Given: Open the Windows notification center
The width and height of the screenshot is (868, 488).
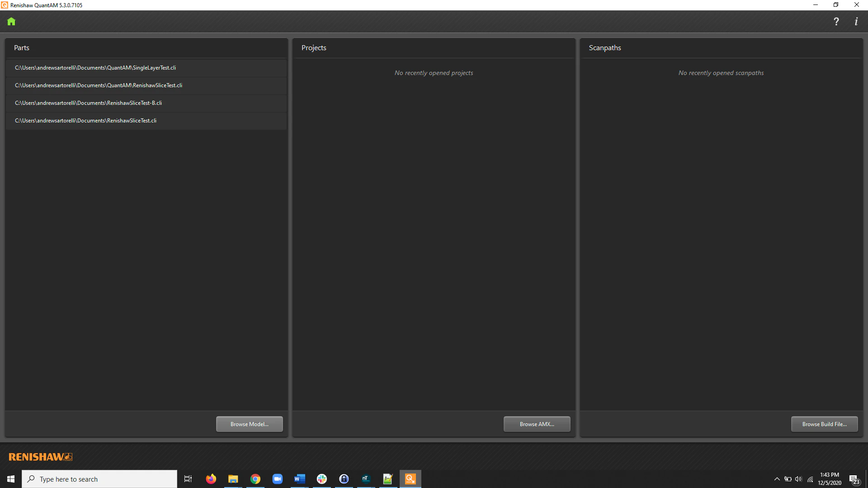Looking at the screenshot, I should [x=854, y=479].
